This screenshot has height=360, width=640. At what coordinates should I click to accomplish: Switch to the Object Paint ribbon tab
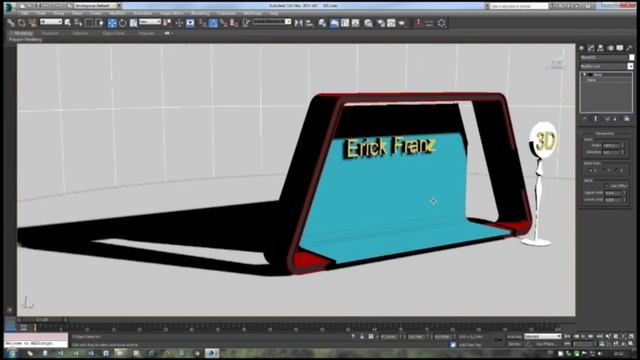click(113, 33)
